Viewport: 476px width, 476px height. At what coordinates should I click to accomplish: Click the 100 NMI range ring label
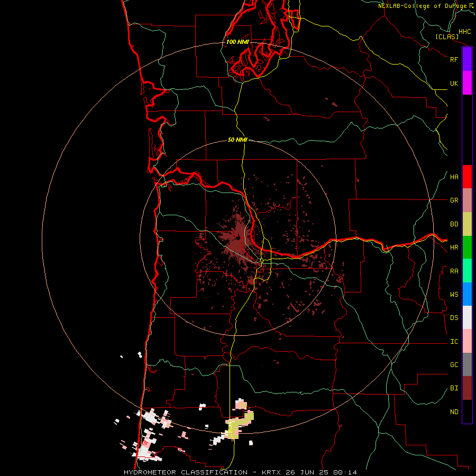pos(237,42)
